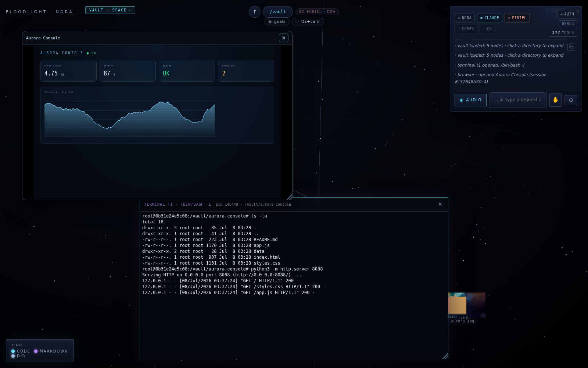
Task: Click the NO MIRIEL · DEV badge
Action: coord(317,12)
